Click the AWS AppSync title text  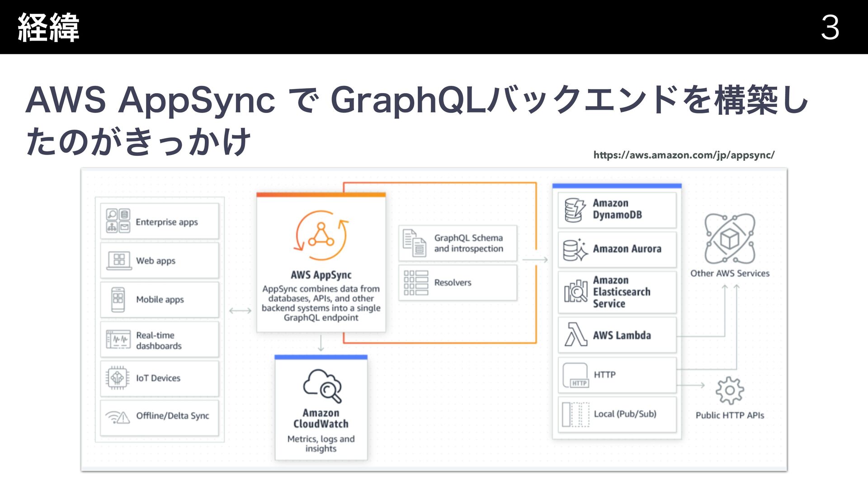[x=321, y=275]
